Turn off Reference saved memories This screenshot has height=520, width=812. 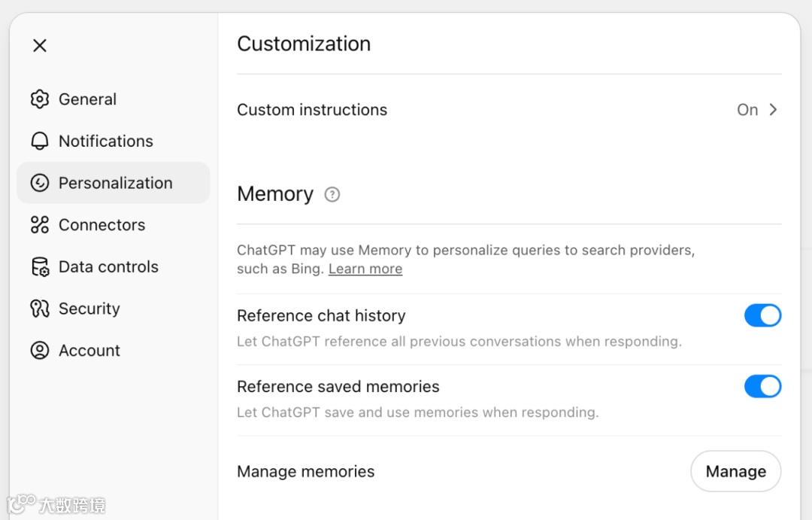(x=762, y=386)
